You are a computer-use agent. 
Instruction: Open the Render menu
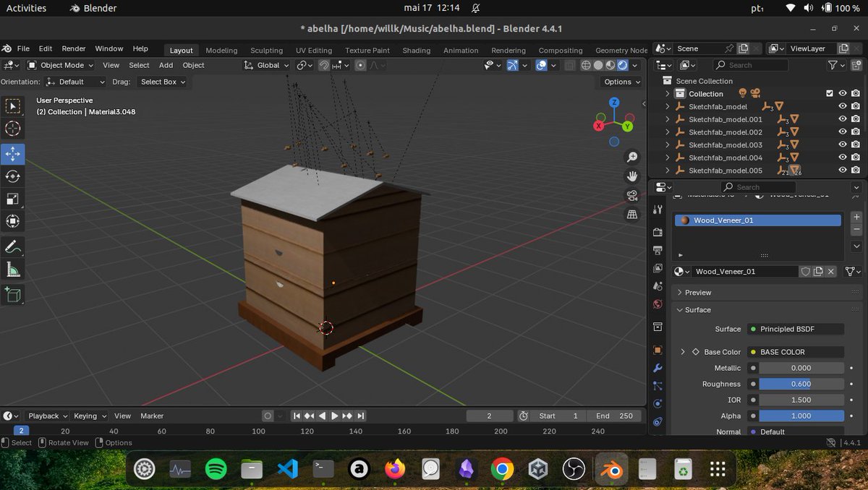74,48
